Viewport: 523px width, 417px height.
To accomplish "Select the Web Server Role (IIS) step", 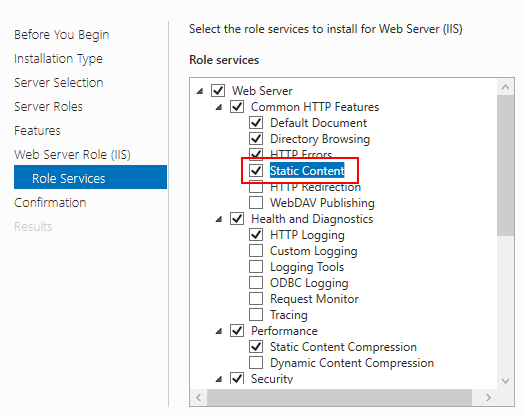I will click(x=72, y=154).
